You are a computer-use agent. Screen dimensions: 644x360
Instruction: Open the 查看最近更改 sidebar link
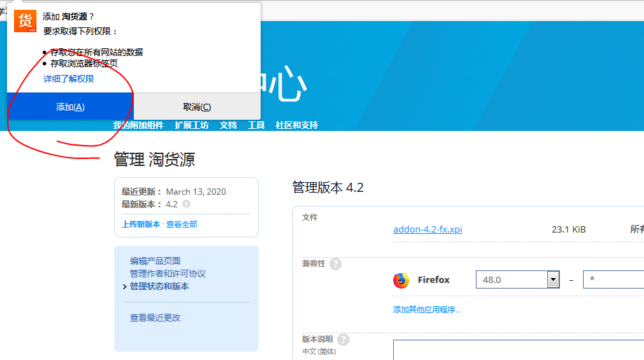click(x=156, y=318)
